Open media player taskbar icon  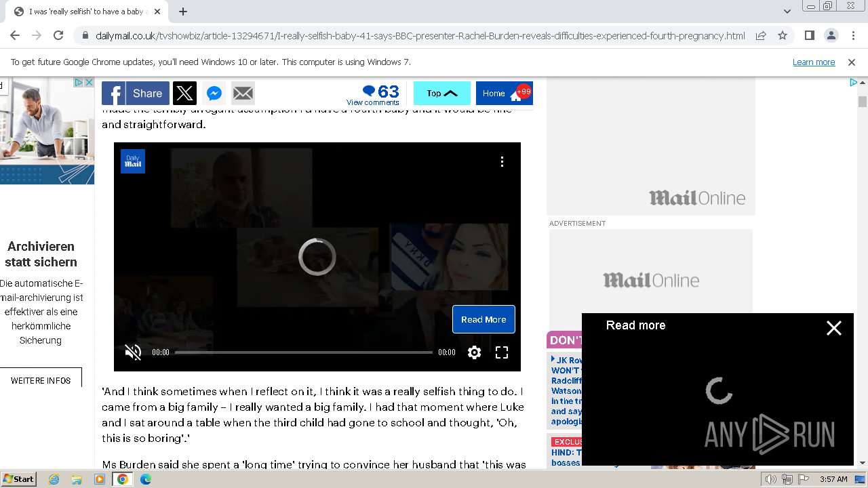tap(100, 479)
